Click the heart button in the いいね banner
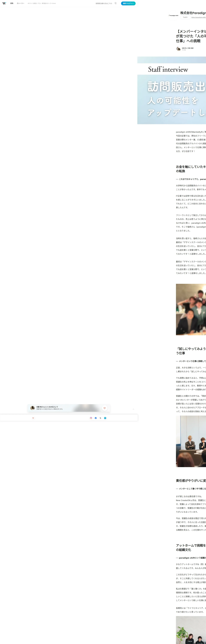Image resolution: width=206 pixels, height=644 pixels. coord(105,408)
